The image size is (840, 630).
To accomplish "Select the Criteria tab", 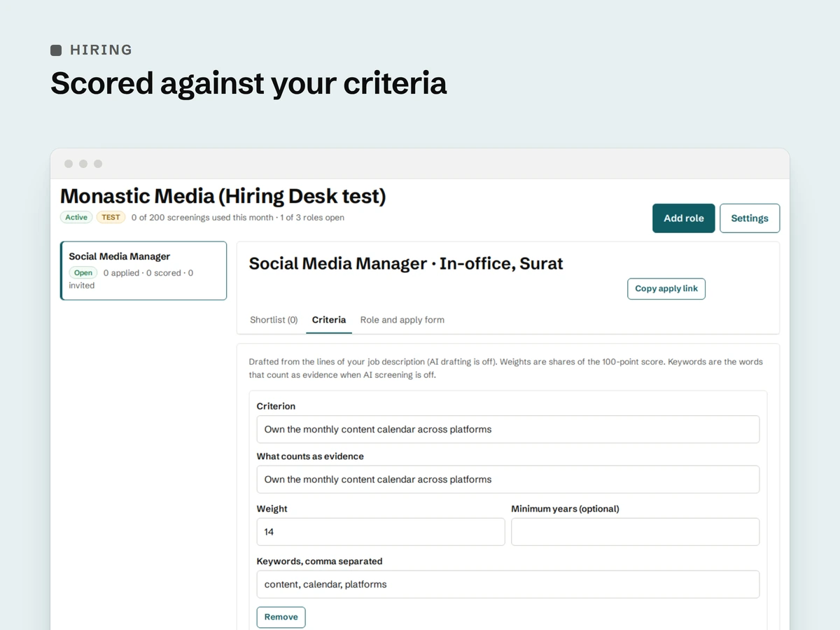I will click(x=329, y=320).
